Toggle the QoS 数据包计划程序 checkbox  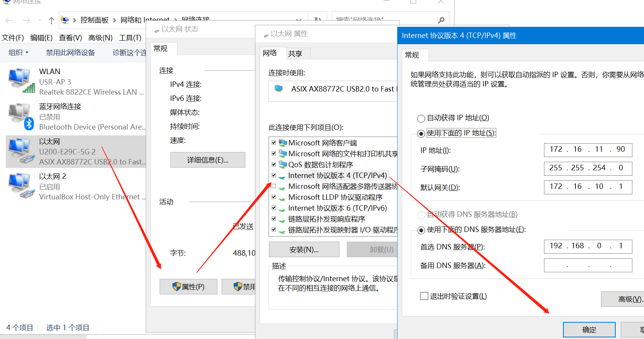click(x=274, y=164)
